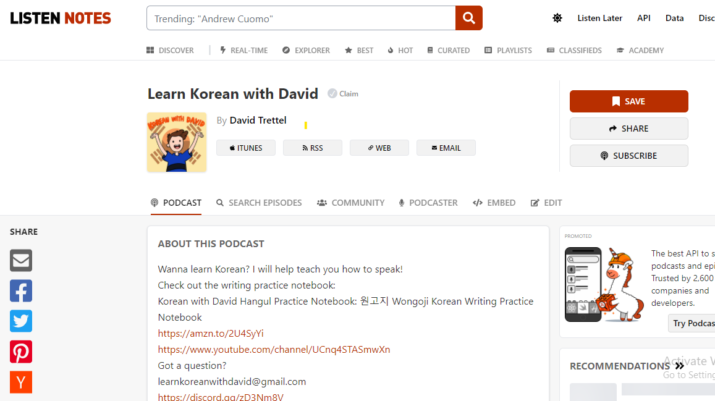This screenshot has height=401, width=715.
Task: Open the Academy navigation item
Action: pos(640,50)
